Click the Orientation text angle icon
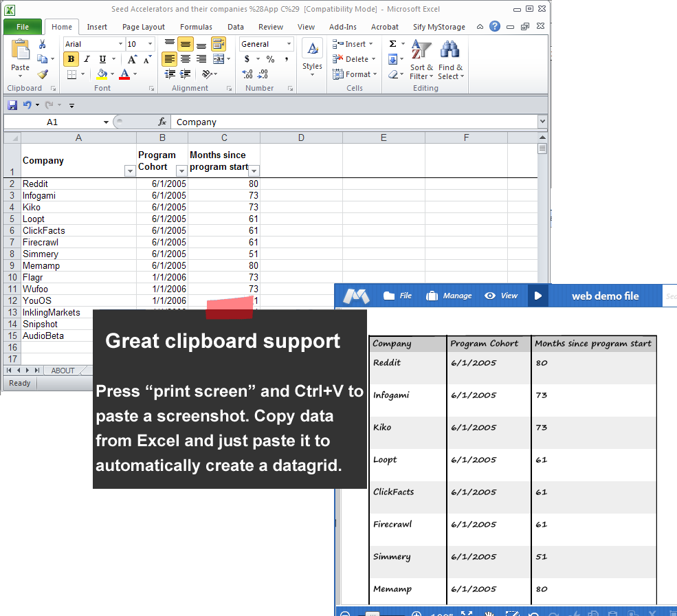This screenshot has height=616, width=677. (x=208, y=74)
